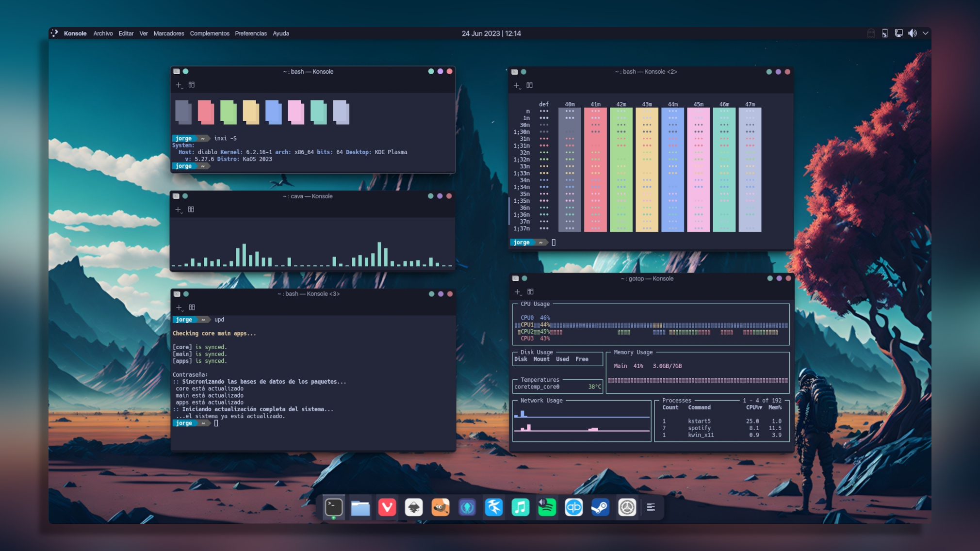Open window menu icon of gotop — Konsole
The image size is (980, 551).
pos(516,279)
